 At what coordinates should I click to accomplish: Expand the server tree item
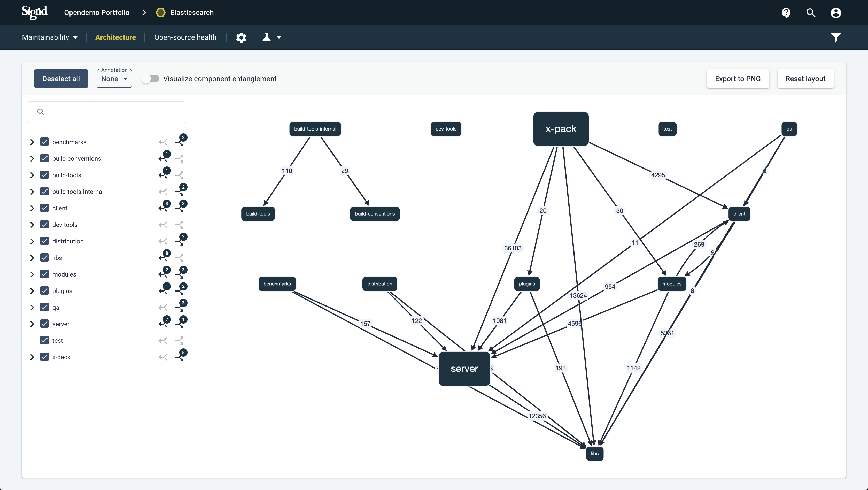coord(32,324)
